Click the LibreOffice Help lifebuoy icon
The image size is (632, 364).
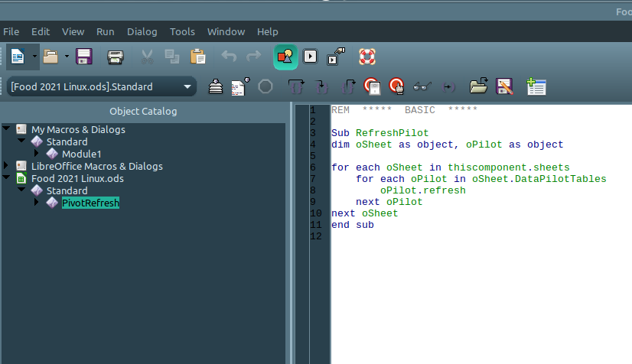click(367, 56)
